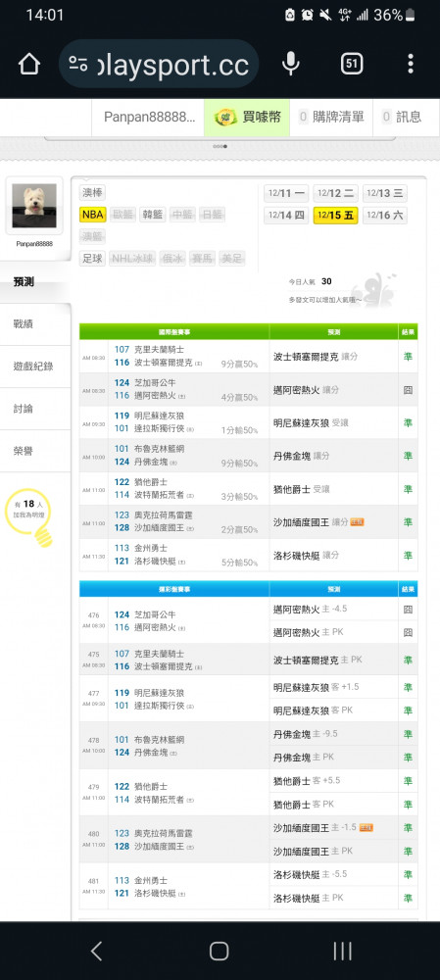Tap 猶他爵士 受讓 prediction
Viewport: 440px width, 980px height.
click(x=301, y=489)
